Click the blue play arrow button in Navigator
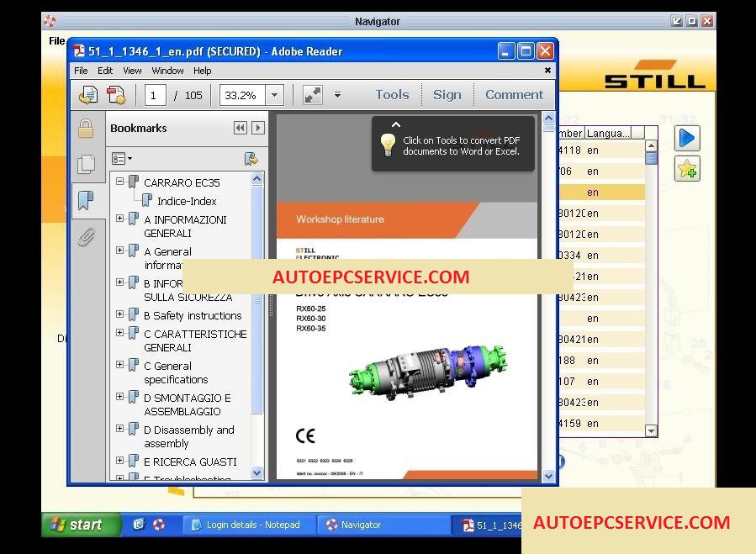 (x=687, y=139)
